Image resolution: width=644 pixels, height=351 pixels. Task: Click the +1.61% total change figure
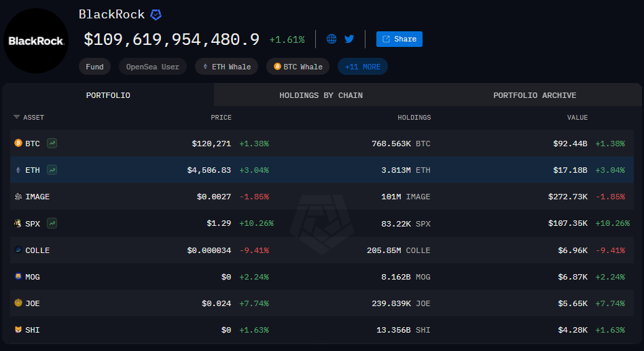click(287, 40)
